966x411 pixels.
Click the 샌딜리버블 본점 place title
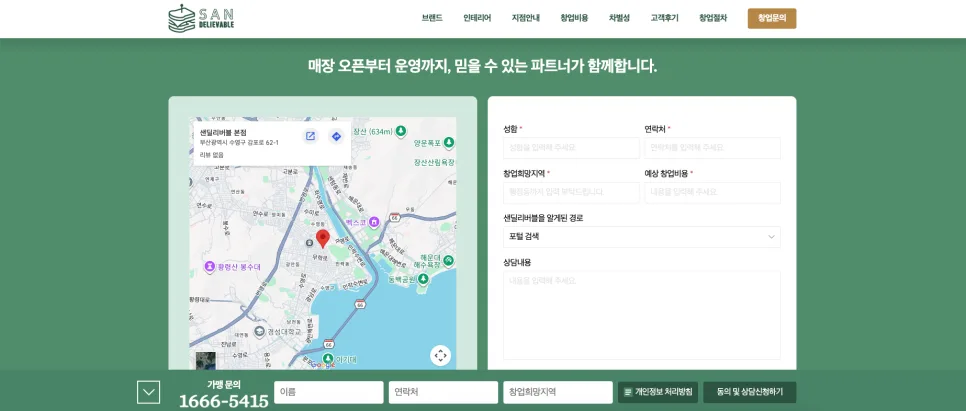(223, 132)
